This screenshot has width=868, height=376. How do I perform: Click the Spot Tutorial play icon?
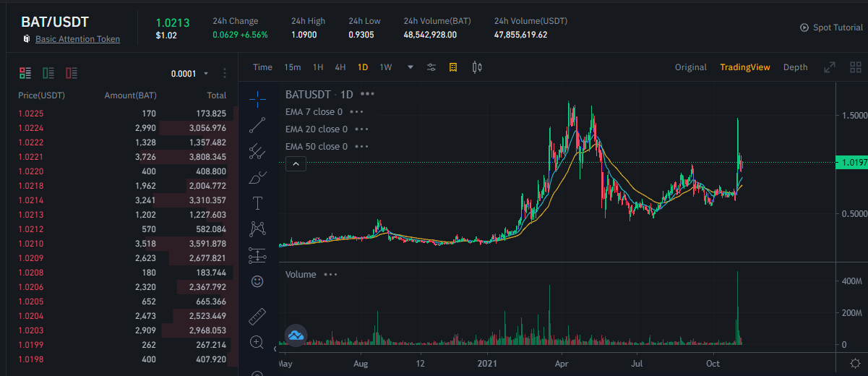click(804, 27)
